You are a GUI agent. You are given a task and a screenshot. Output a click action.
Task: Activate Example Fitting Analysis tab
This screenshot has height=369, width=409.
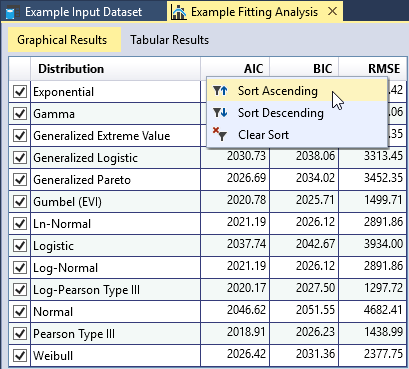(x=255, y=12)
